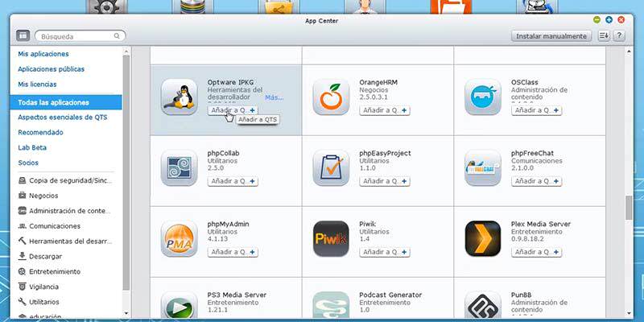
Task: Add OSClass to QTS
Action: click(536, 110)
